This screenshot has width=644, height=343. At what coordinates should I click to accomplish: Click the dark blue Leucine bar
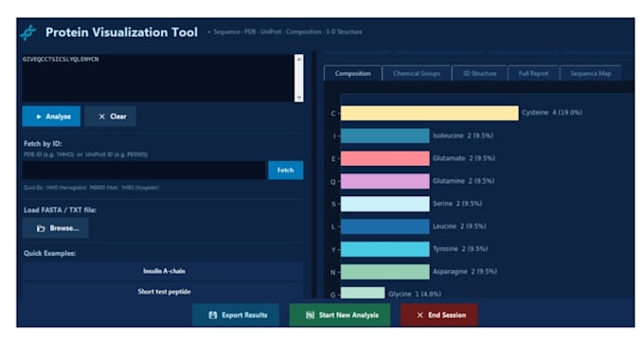[385, 226]
